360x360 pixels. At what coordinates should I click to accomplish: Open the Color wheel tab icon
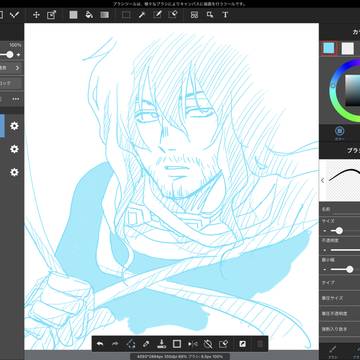click(x=339, y=131)
